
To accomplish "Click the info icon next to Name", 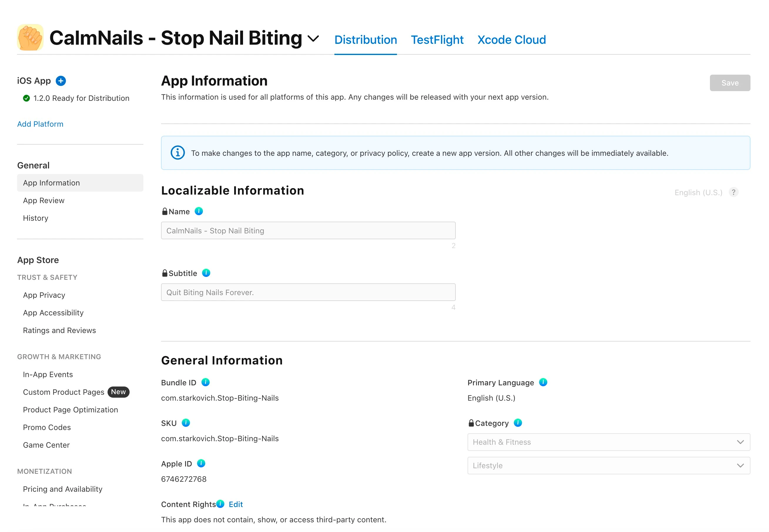I will pos(199,211).
